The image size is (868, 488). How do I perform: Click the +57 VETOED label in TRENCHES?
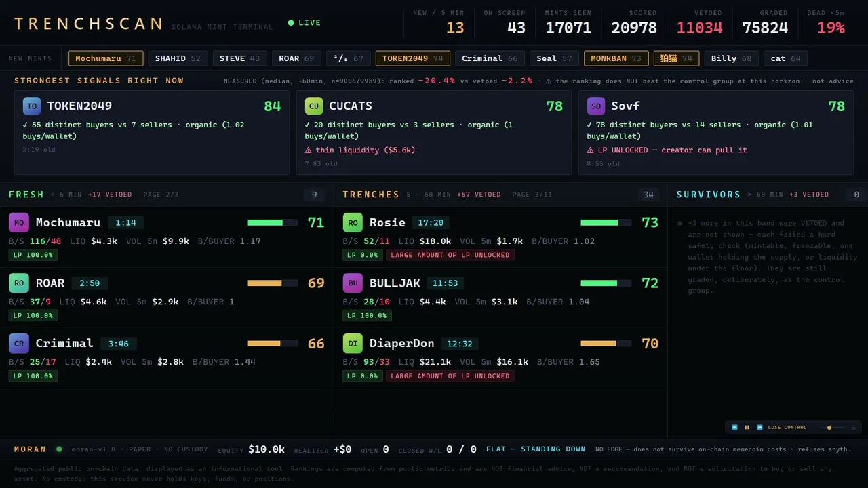479,195
